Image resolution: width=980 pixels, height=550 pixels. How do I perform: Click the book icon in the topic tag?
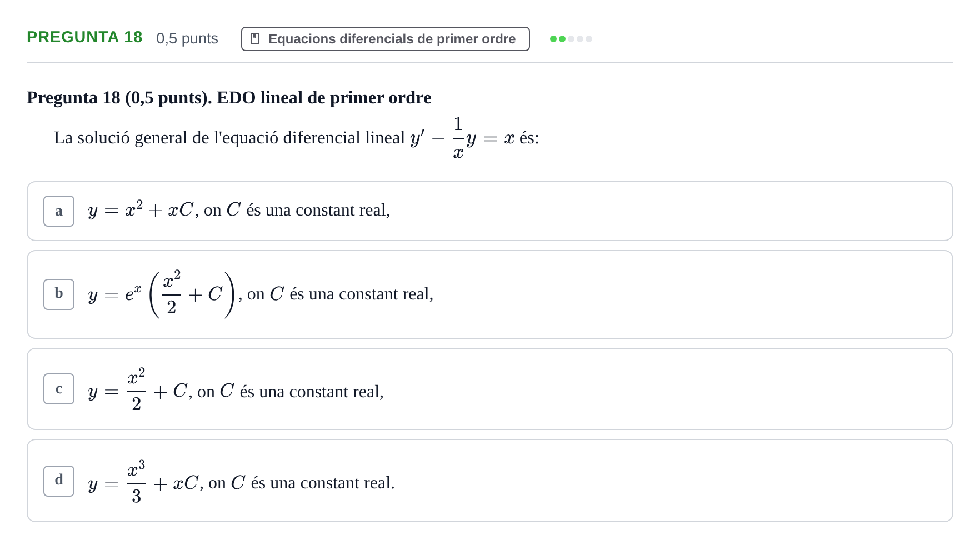pos(255,38)
